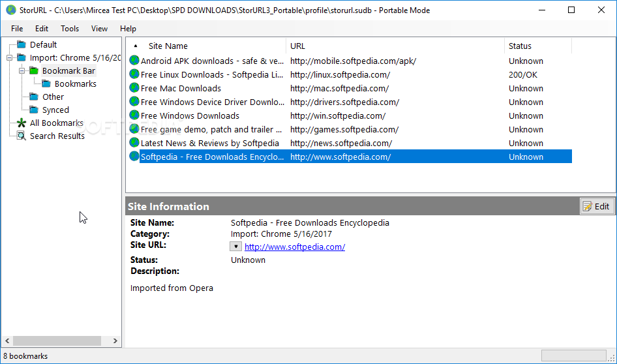Screen dimensions: 617x364
Task: Select the 'Free Windows Downloads' bookmark
Action: [x=190, y=115]
